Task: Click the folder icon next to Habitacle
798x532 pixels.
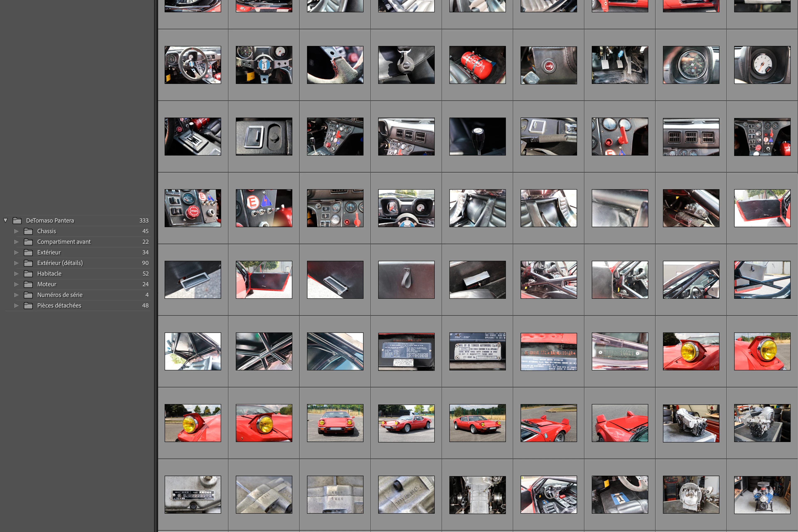Action: click(x=28, y=273)
